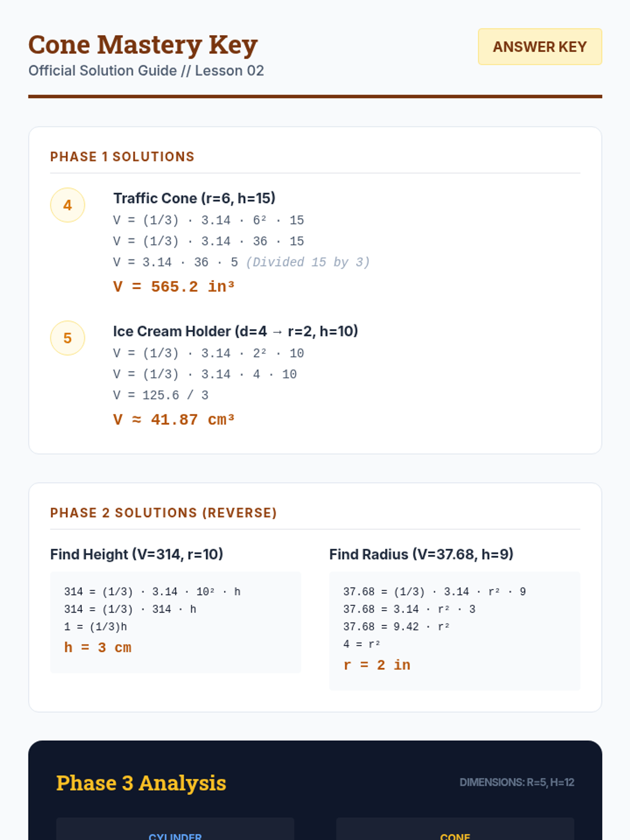Select the Find Height problem title

(x=136, y=554)
